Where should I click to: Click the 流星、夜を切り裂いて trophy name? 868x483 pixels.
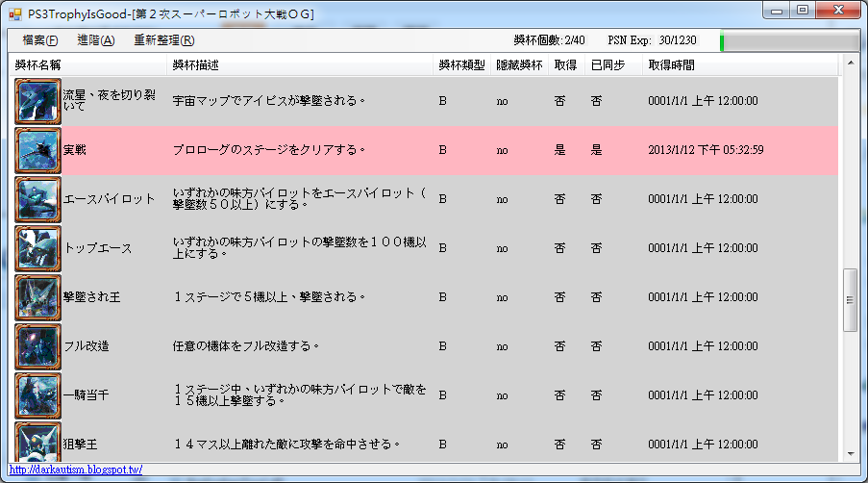point(109,100)
